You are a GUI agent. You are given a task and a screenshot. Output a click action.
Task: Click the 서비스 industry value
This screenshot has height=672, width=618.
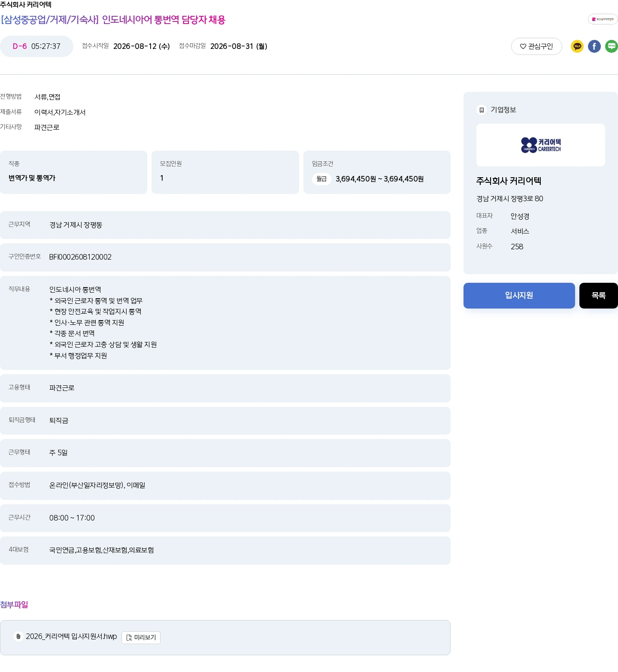[x=520, y=231]
